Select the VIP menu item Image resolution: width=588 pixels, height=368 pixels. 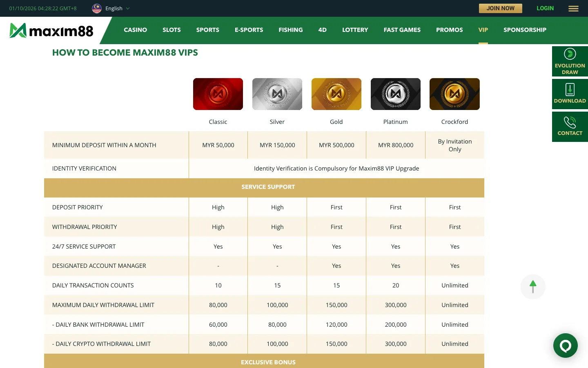[483, 30]
